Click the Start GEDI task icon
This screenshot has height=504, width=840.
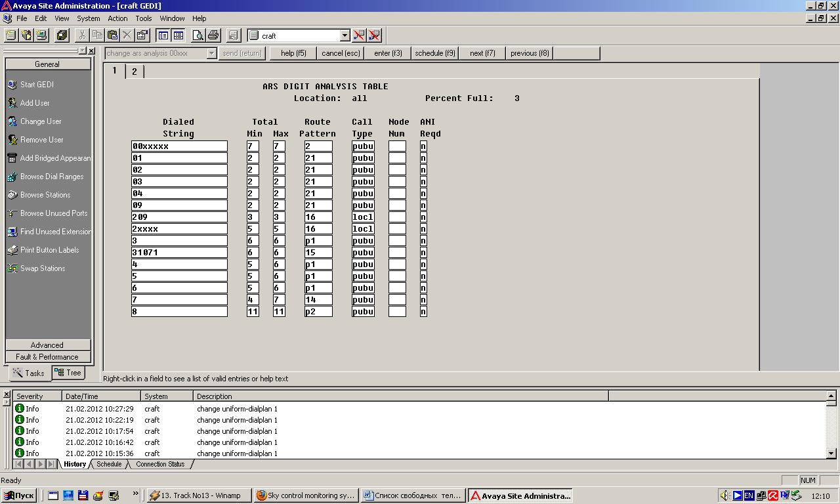pyautogui.click(x=12, y=85)
